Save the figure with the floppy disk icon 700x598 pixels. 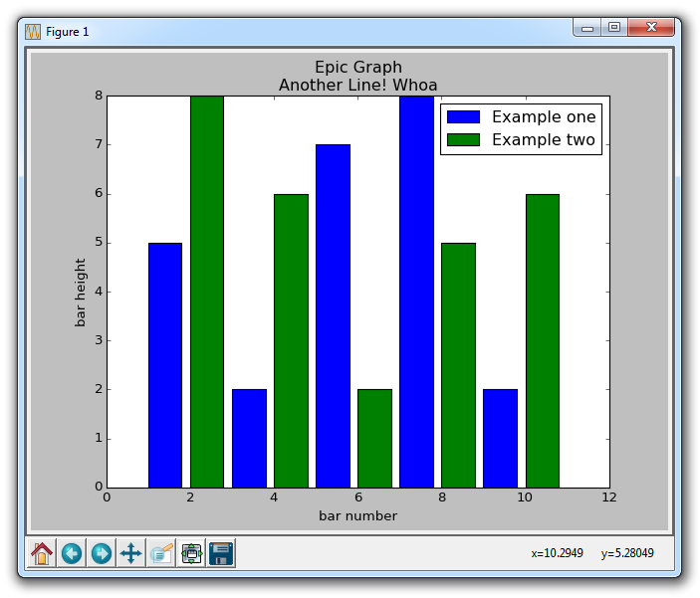point(221,553)
